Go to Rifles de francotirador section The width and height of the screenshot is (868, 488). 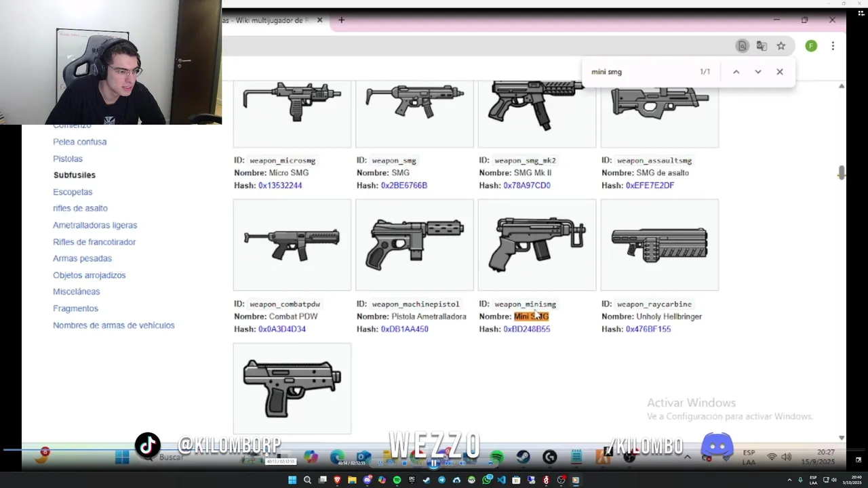coord(94,242)
